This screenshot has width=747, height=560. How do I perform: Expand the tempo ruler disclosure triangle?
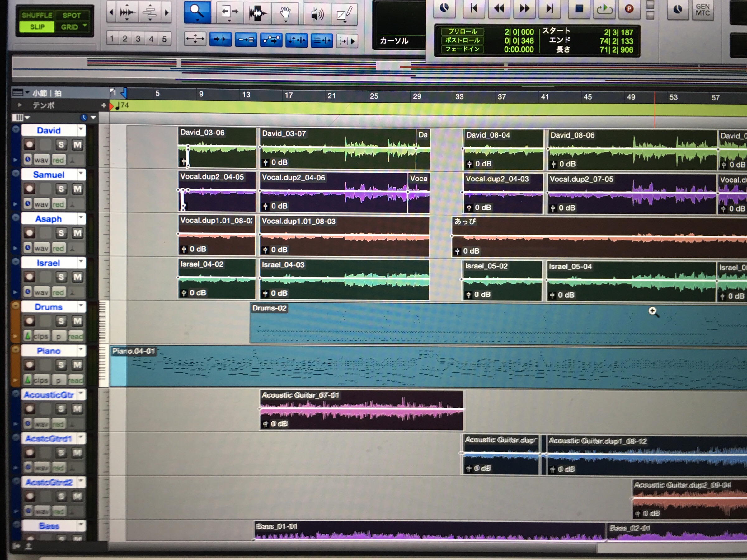tap(20, 105)
